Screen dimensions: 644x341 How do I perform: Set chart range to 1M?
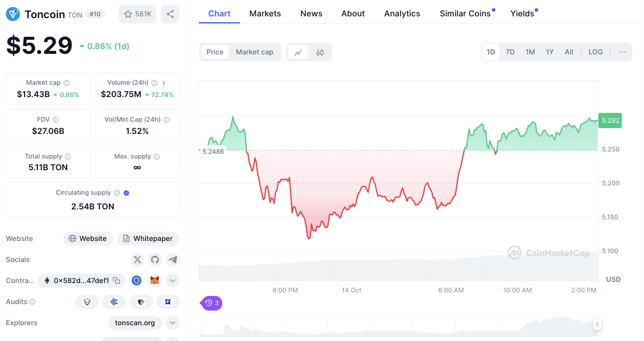530,52
